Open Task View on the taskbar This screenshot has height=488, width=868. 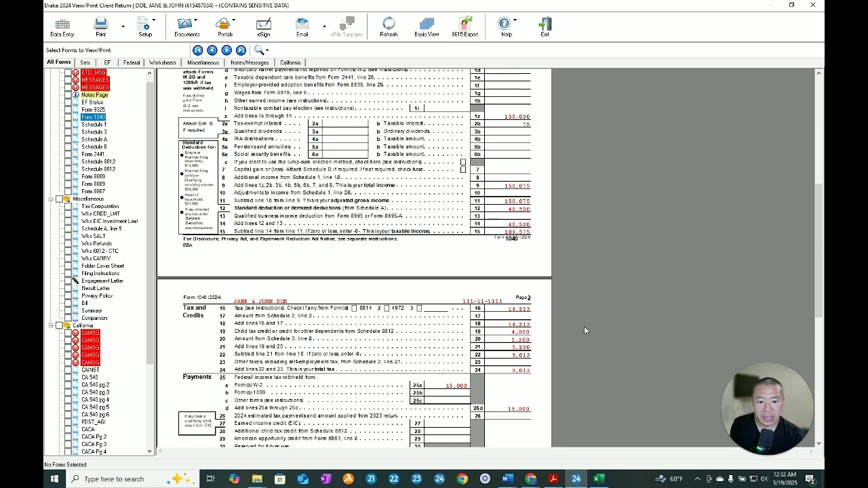coord(211,479)
